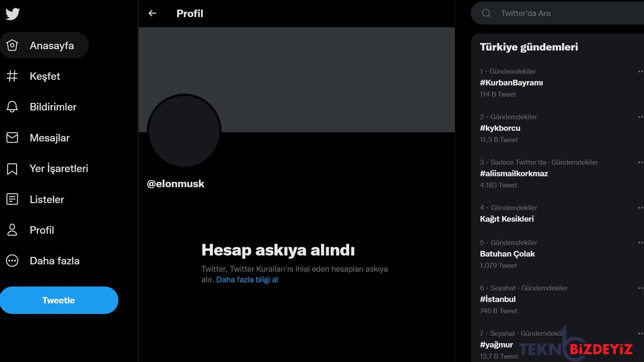Open the Kağıt Kesikleri trend
Viewport: 644px width, 362px height.
coord(507,219)
